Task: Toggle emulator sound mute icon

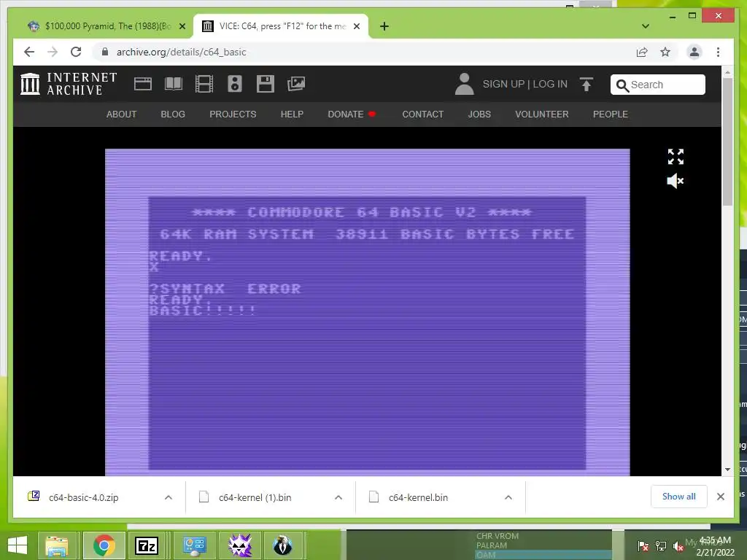Action: (x=675, y=181)
